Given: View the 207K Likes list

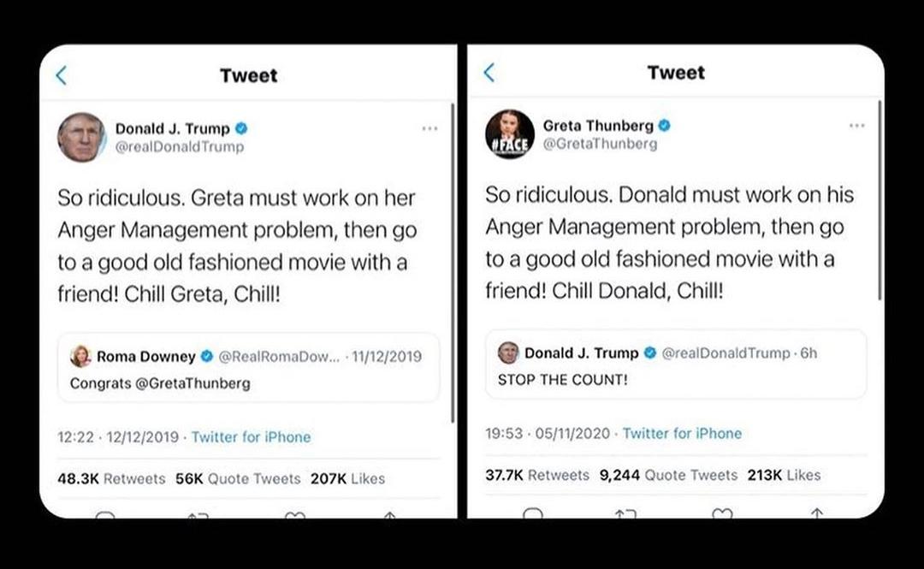Looking at the screenshot, I should [x=347, y=478].
